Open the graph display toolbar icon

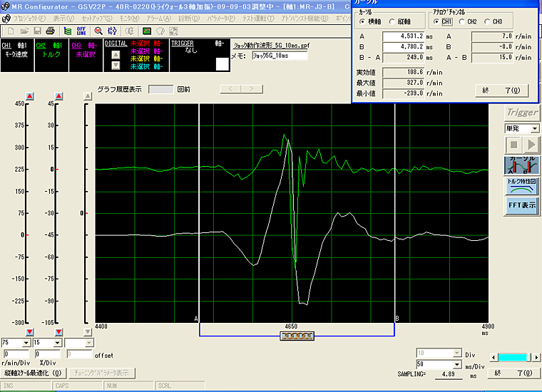(147, 31)
